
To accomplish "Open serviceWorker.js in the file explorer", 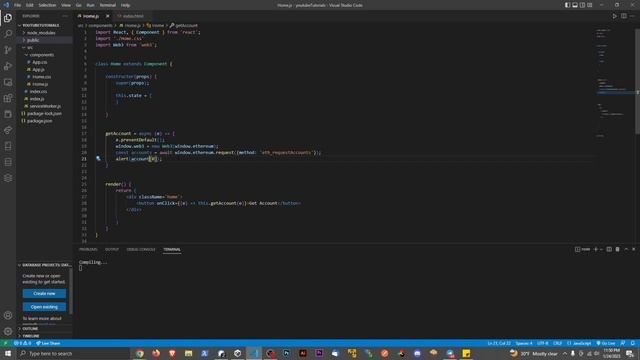I will 45,106.
